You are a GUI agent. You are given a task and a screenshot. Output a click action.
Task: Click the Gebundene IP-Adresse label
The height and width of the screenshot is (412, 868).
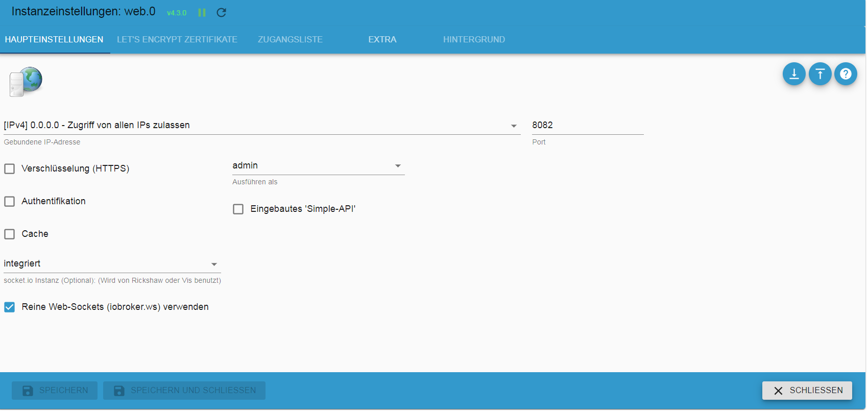42,142
